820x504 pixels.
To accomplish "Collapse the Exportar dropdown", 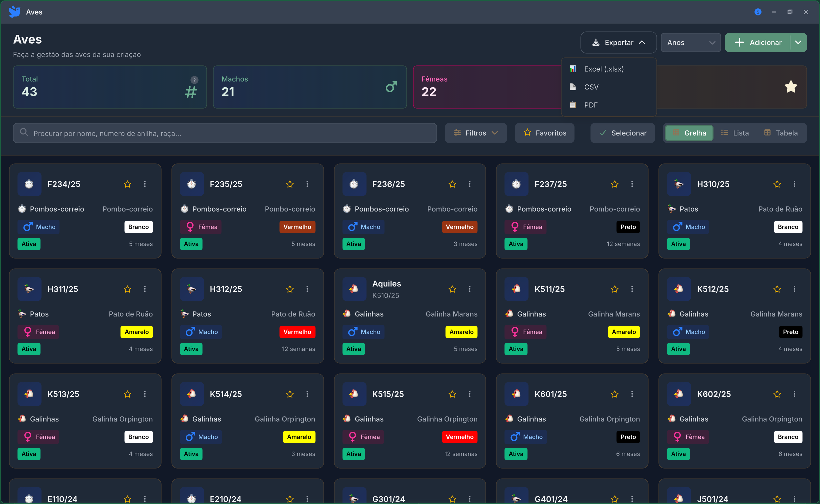I will [x=619, y=43].
